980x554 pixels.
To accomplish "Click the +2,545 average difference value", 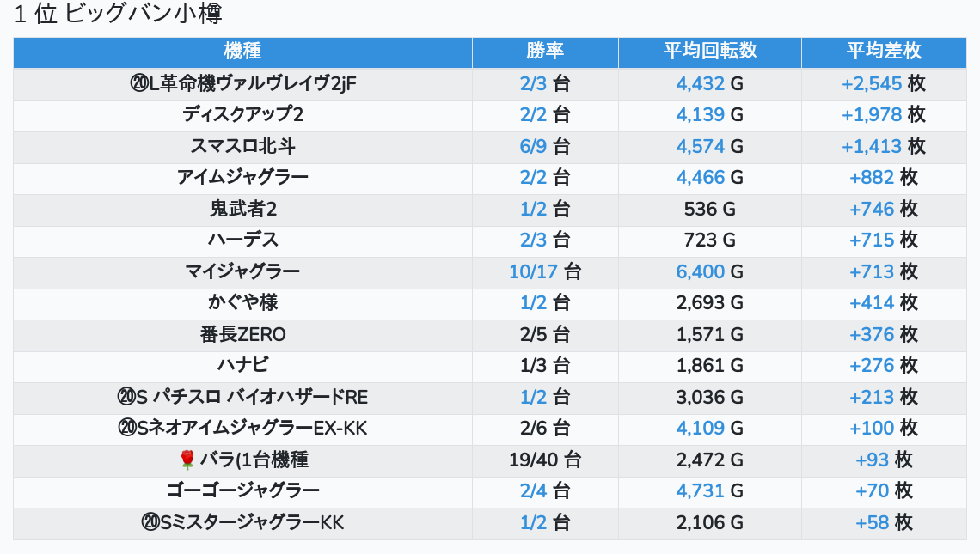I will pyautogui.click(x=871, y=84).
